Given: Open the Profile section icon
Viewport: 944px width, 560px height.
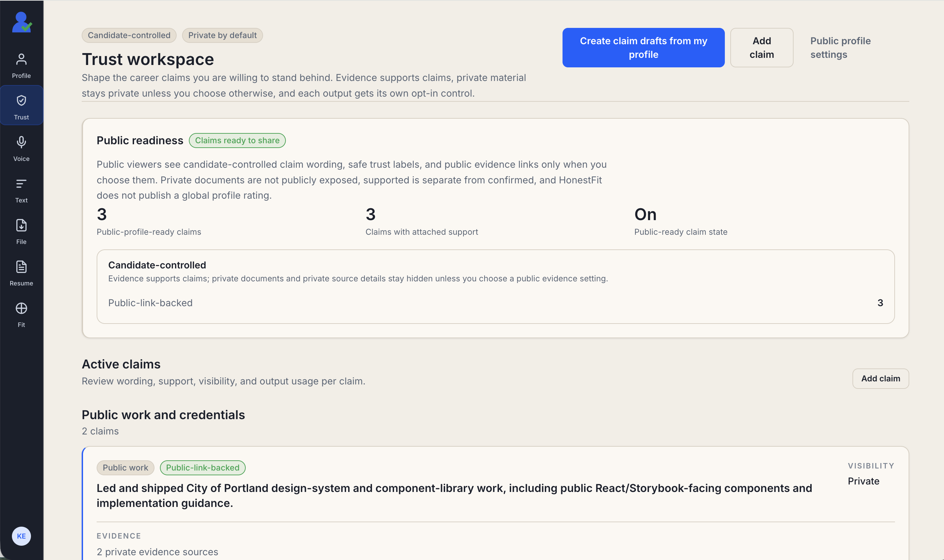Looking at the screenshot, I should coord(21,59).
